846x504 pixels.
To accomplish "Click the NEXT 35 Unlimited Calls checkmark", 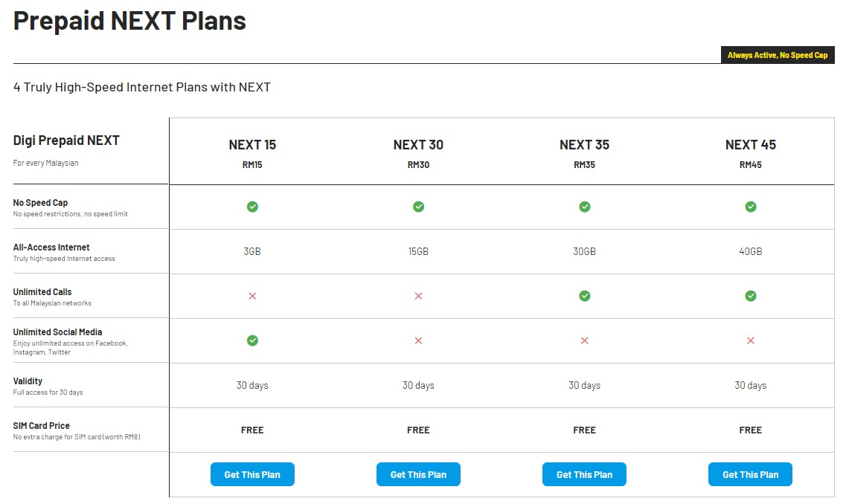I will pos(585,296).
